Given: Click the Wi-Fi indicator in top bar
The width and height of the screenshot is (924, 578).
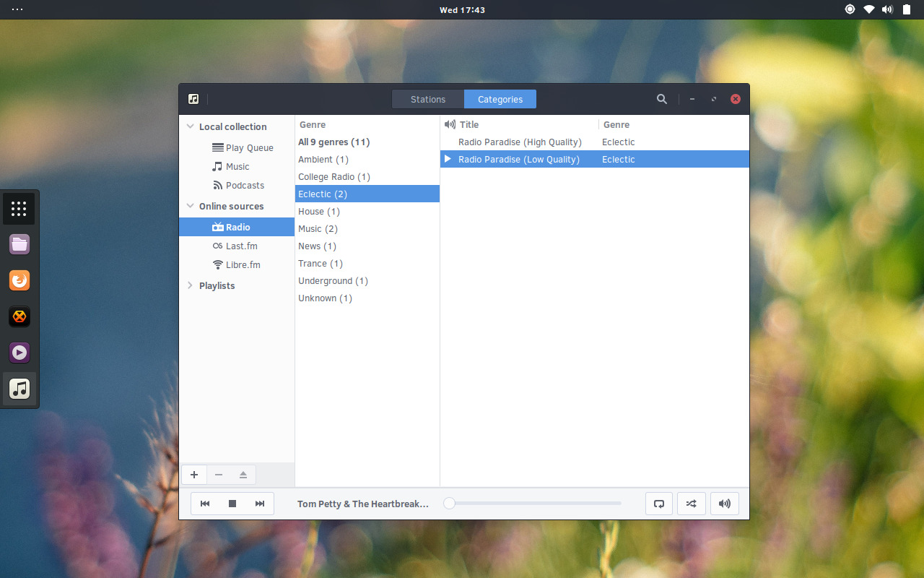Looking at the screenshot, I should coord(869,9).
